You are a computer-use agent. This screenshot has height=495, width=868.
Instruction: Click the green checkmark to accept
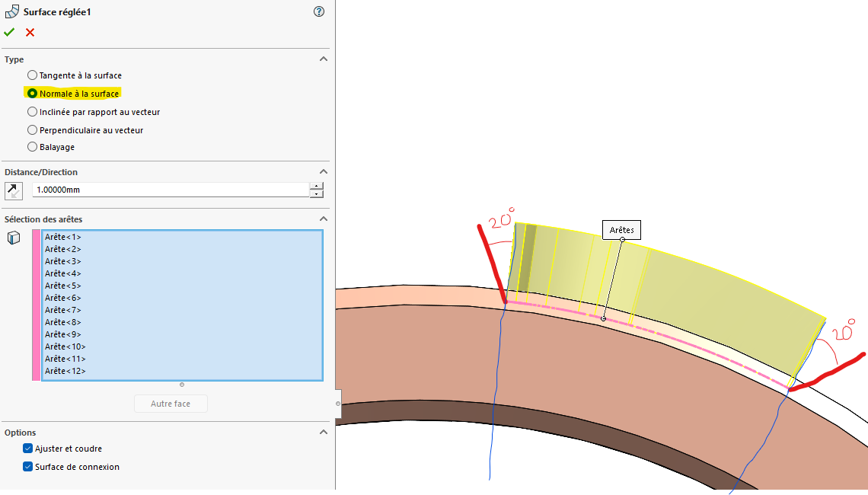pos(9,32)
